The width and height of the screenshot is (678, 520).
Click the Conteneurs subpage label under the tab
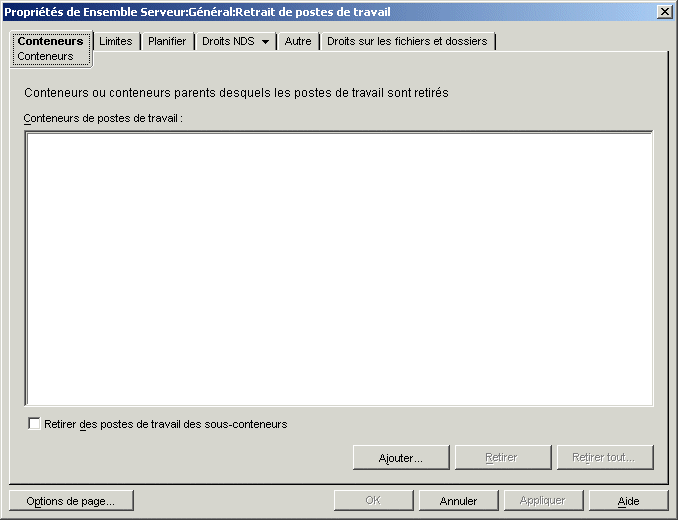click(45, 57)
